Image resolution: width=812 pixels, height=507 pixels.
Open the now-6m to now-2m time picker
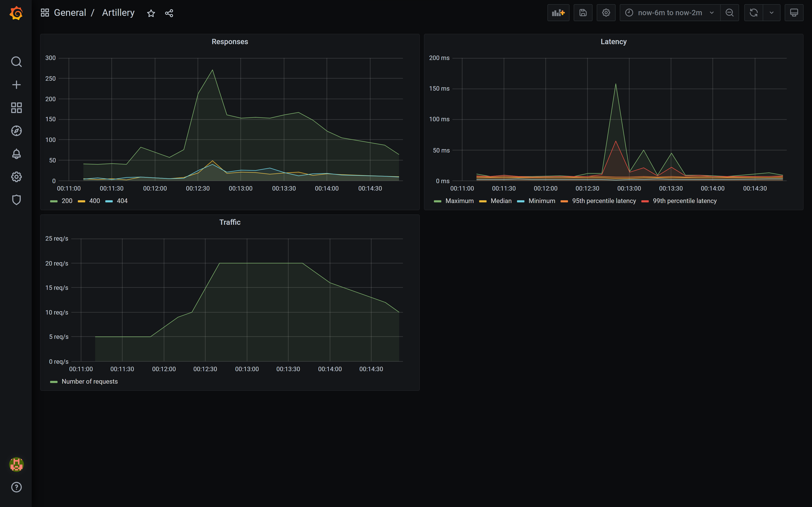coord(669,13)
